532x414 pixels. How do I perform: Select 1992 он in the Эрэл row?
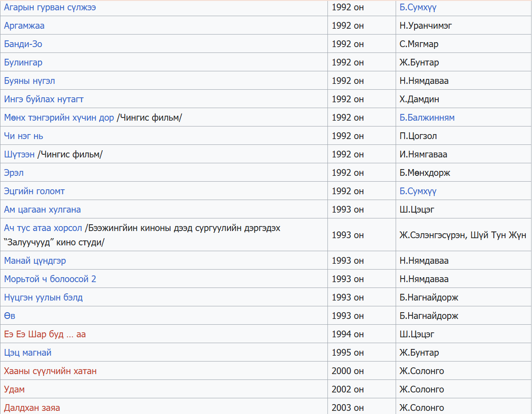click(348, 173)
